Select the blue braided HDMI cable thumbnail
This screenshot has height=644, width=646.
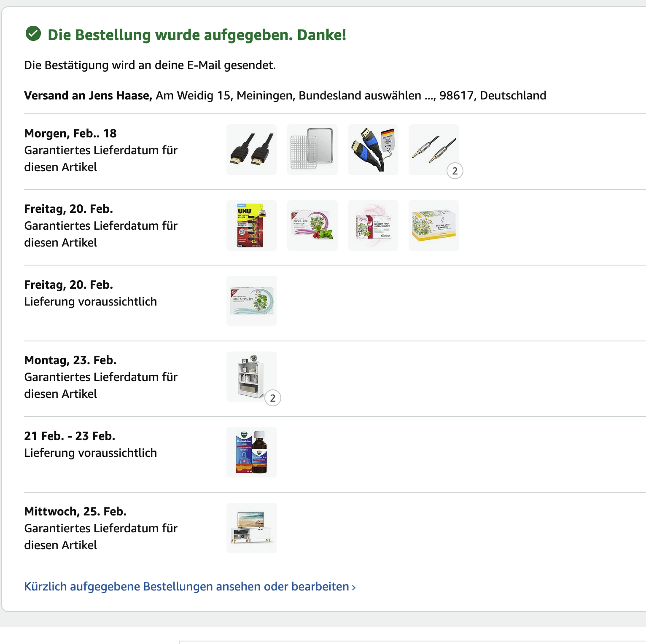[x=373, y=150]
